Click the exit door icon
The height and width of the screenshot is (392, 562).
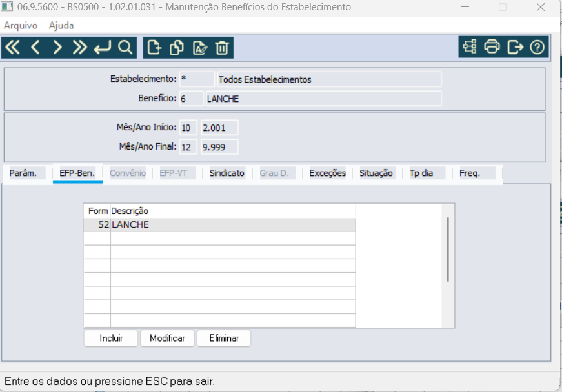pos(515,47)
